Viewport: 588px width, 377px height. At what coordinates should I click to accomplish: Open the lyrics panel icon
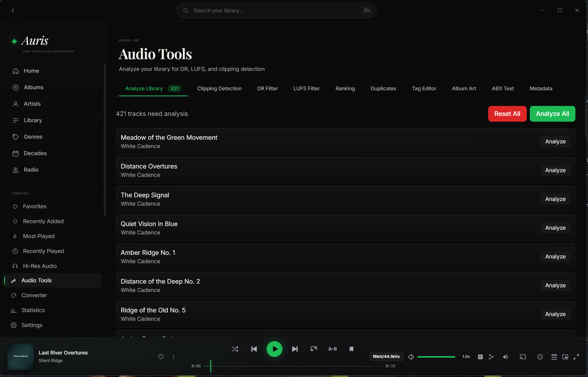click(480, 357)
